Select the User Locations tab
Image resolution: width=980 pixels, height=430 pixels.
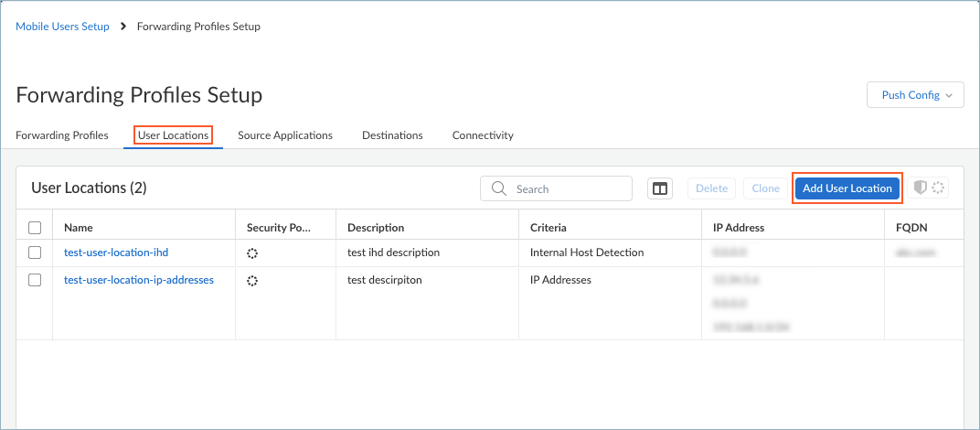173,135
